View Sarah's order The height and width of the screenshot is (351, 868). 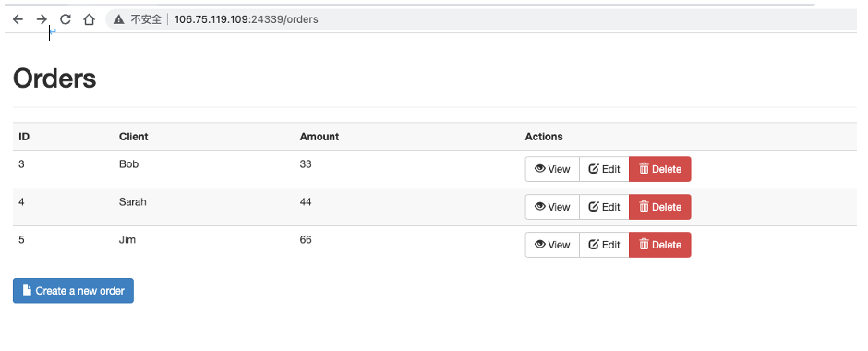(x=552, y=207)
